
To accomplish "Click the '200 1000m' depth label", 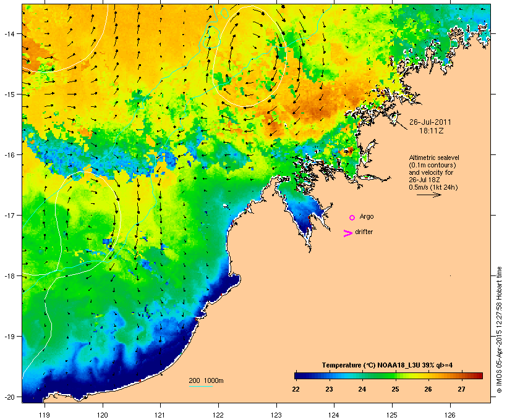I will click(x=206, y=380).
